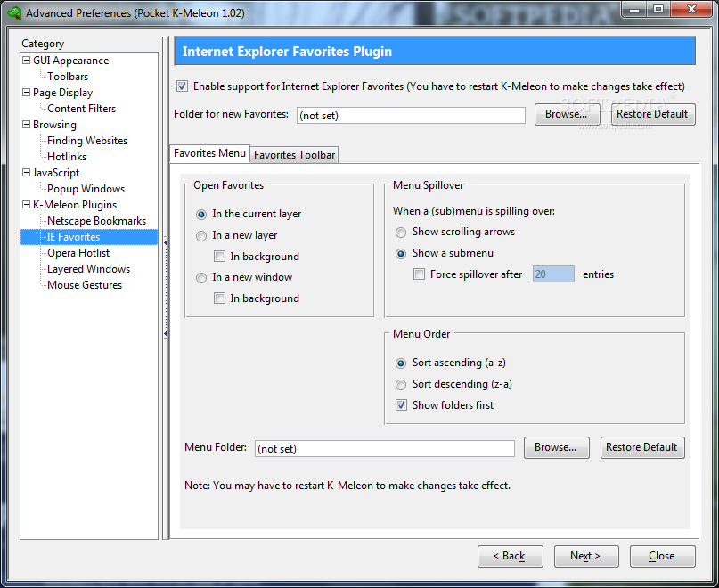719x588 pixels.
Task: Open Hotlinks preferences
Action: click(x=67, y=157)
